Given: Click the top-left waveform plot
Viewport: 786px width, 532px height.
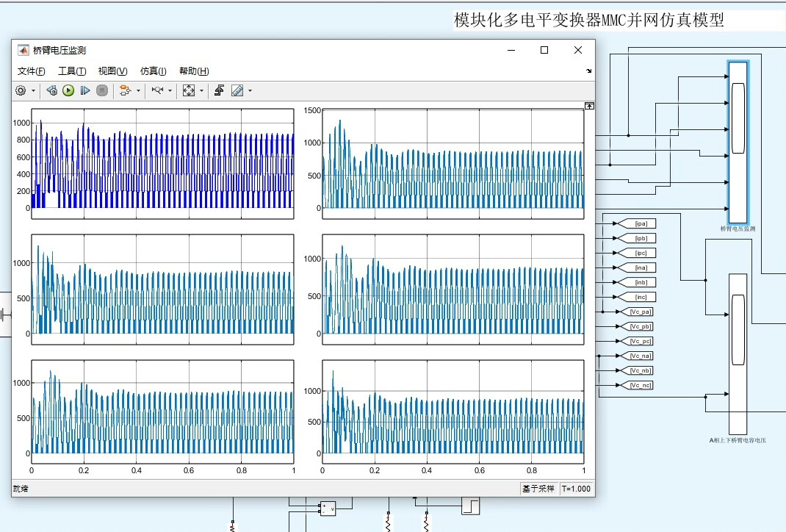Looking at the screenshot, I should coord(162,164).
